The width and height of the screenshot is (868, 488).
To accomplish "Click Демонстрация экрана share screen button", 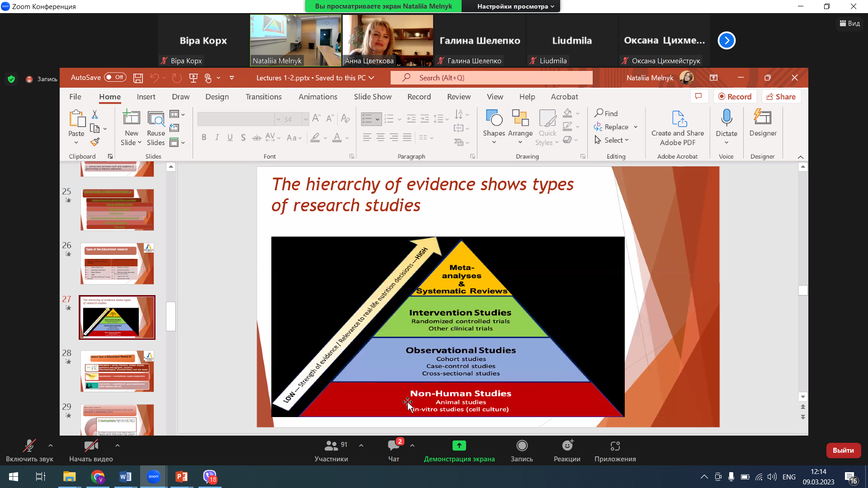I will (459, 450).
